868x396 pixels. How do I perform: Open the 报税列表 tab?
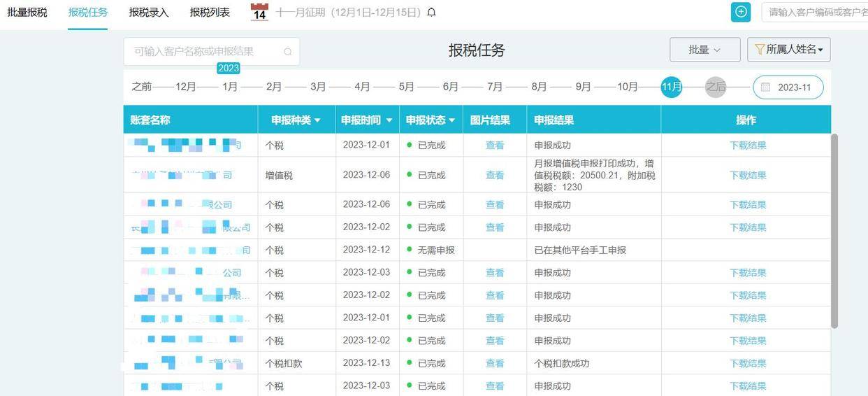(x=210, y=12)
